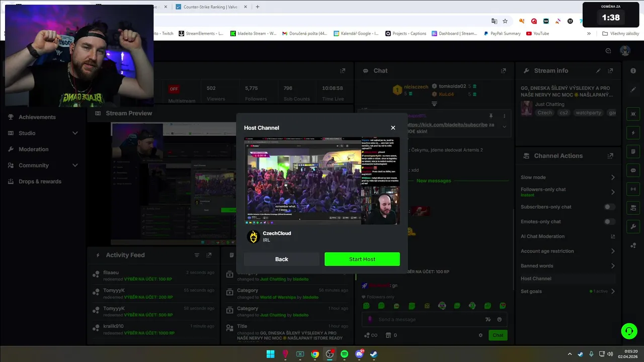Image resolution: width=644 pixels, height=362 pixels.
Task: Expand the pinned message chevron
Action: pos(504,127)
